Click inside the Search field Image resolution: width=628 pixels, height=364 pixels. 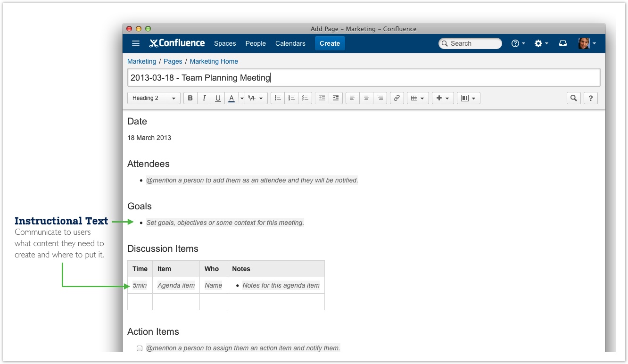(470, 43)
